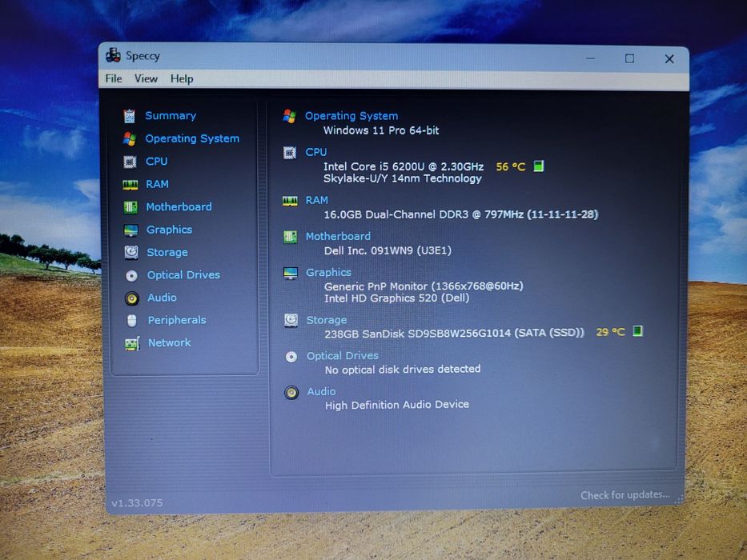Click the CPU chip icon in sidebar
The image size is (747, 560).
[x=130, y=162]
